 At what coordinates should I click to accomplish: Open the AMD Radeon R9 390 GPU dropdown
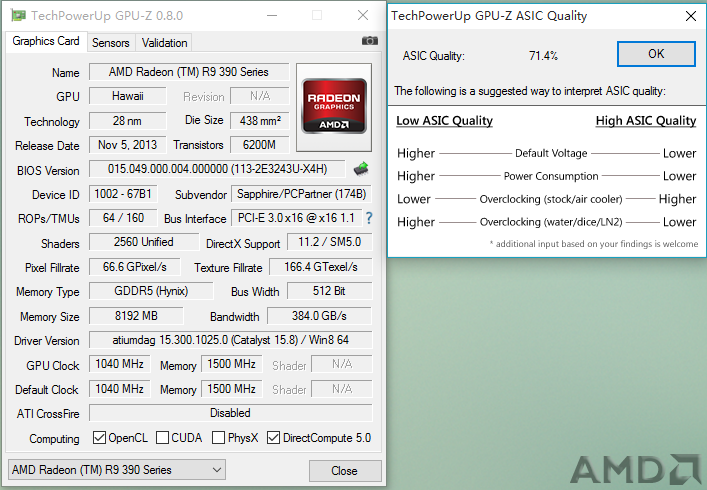(117, 470)
